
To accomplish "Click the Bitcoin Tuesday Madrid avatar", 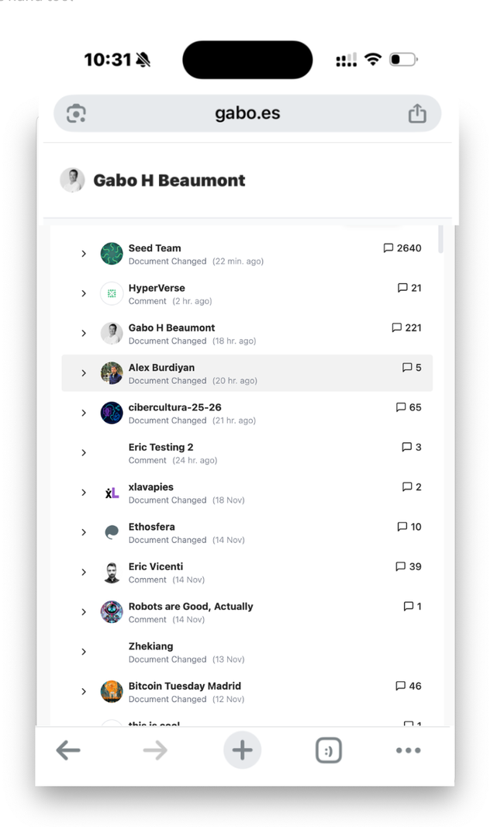I will (112, 691).
